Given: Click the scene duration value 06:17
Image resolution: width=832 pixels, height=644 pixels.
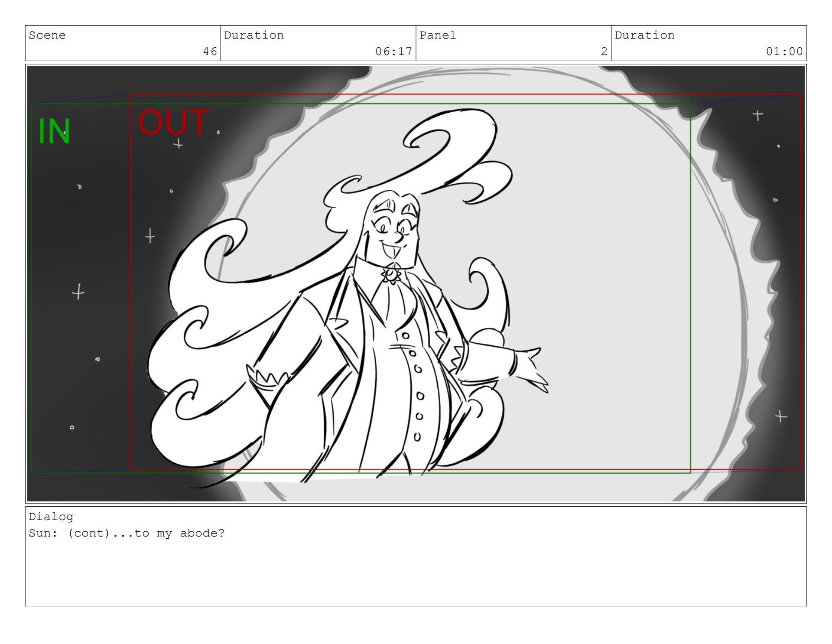Looking at the screenshot, I should (x=394, y=52).
